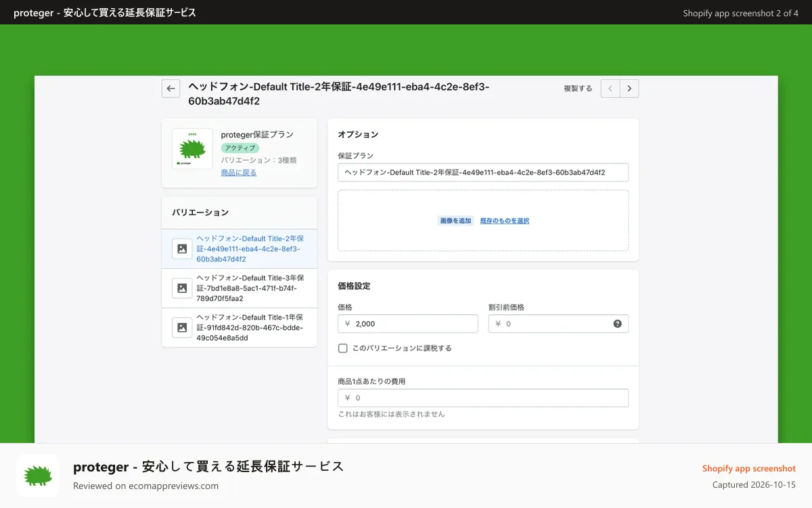
Task: Open 商品に戻る link
Action: [x=239, y=173]
